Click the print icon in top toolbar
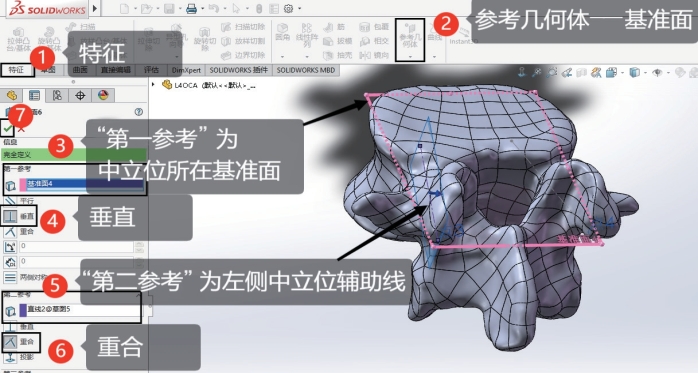This screenshot has width=698, height=373. (x=191, y=8)
